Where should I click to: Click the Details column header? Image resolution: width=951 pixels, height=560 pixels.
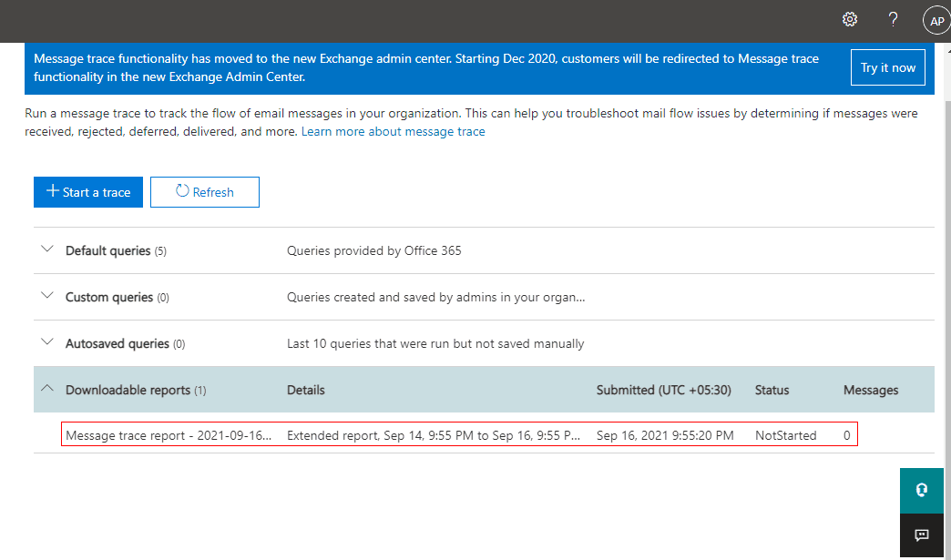point(305,390)
